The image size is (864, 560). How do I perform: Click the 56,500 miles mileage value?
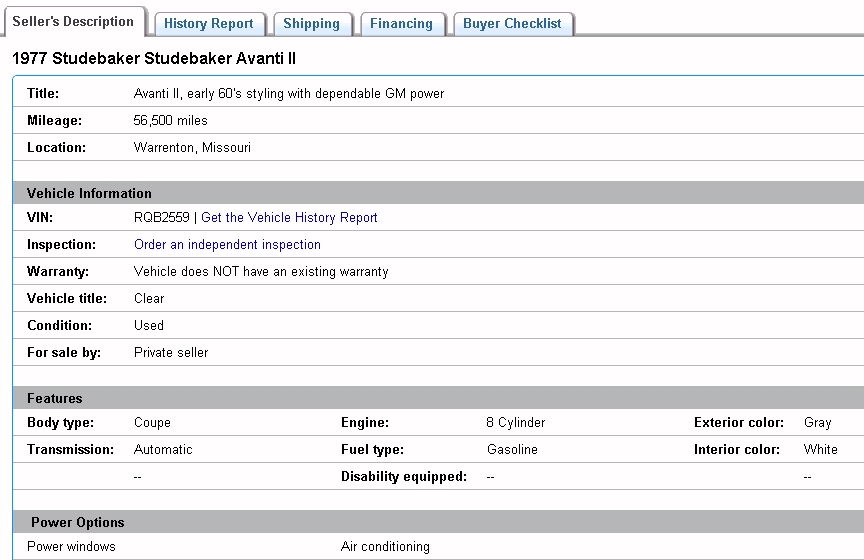click(171, 120)
